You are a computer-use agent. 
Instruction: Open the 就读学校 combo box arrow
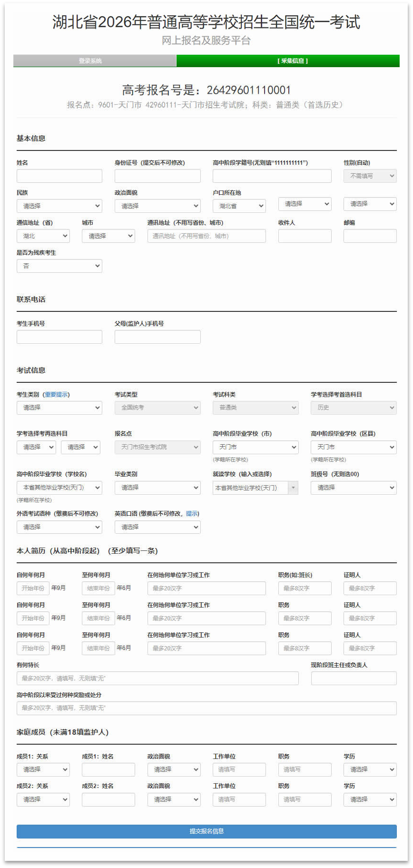pos(293,488)
